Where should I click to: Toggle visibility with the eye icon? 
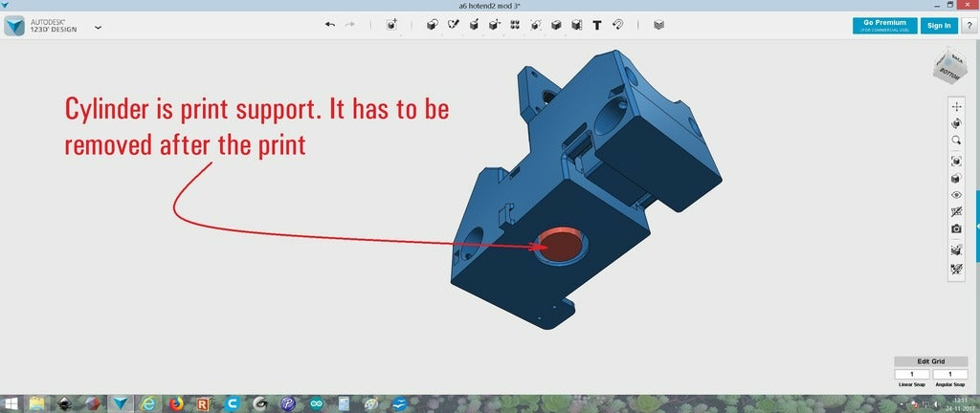(x=956, y=194)
